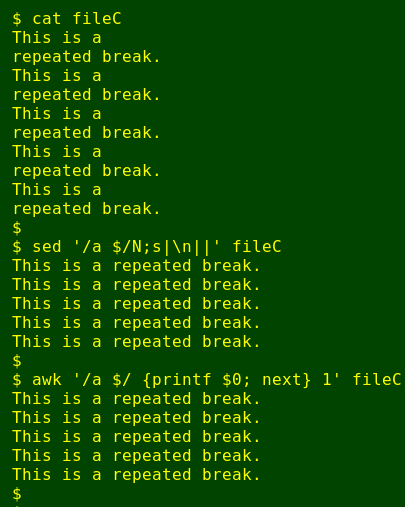Click fileC ending the sed command
This screenshot has height=507, width=405.
pos(257,247)
